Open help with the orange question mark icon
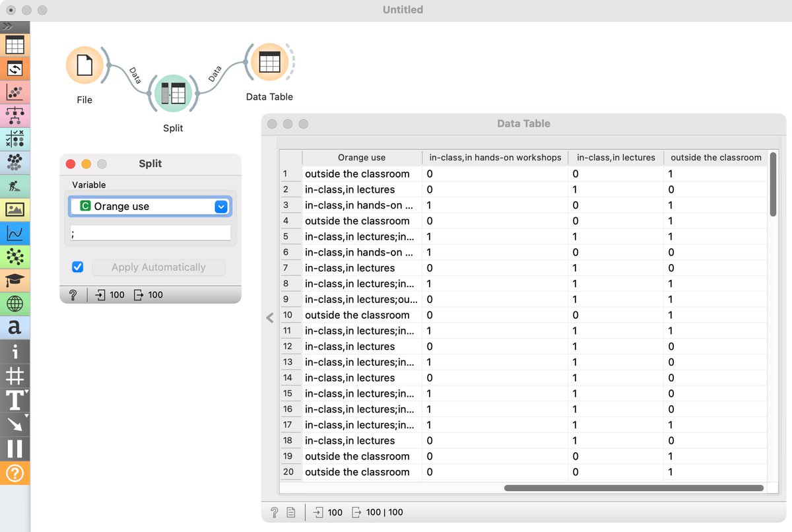The image size is (792, 532). pos(15,473)
